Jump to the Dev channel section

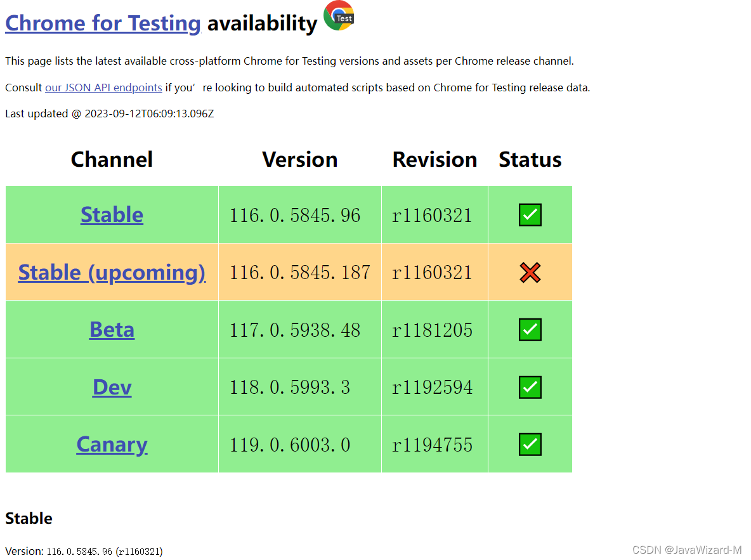coord(112,387)
